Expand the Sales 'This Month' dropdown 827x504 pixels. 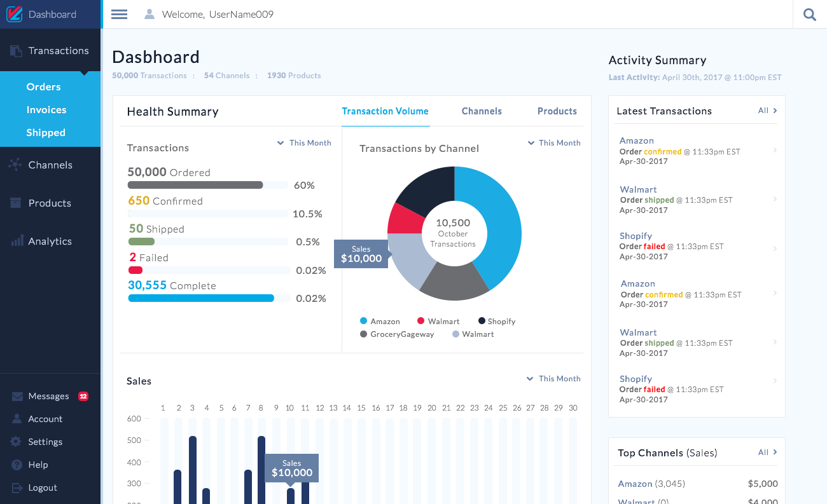(x=553, y=379)
